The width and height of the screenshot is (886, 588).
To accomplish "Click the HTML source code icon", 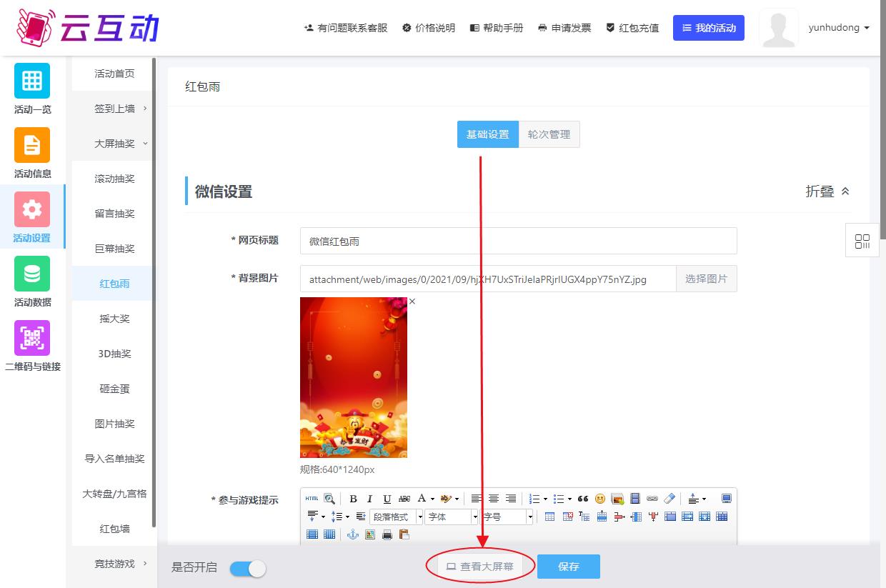I will pyautogui.click(x=312, y=499).
